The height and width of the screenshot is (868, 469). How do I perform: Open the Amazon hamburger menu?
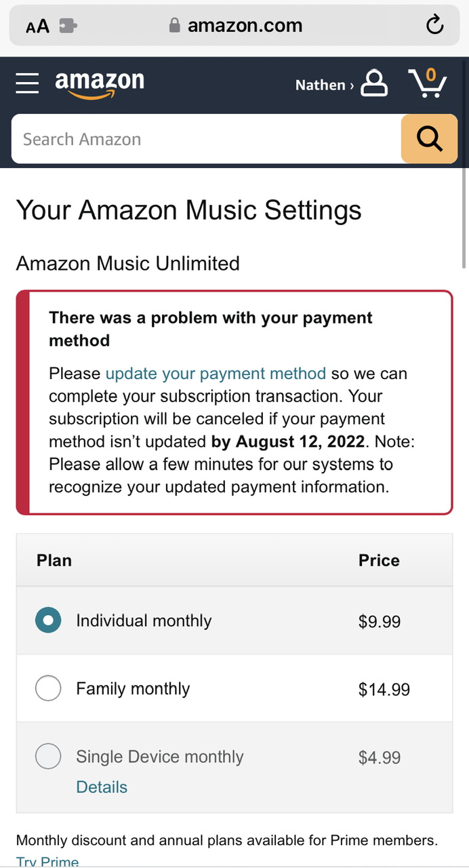click(x=27, y=83)
